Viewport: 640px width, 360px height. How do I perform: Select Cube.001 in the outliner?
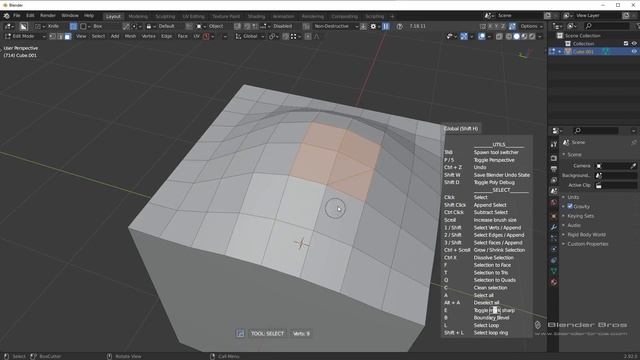pos(583,52)
